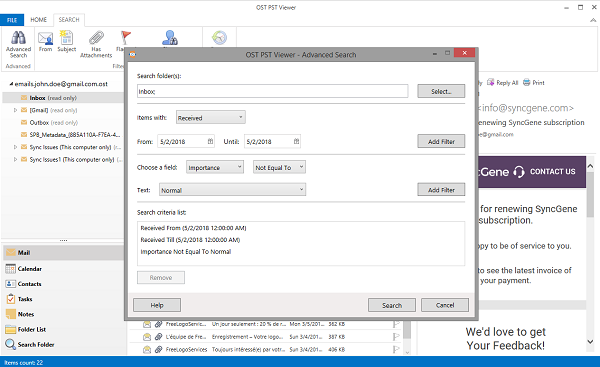600x367 pixels.
Task: Filter by Subject icon
Action: (x=67, y=41)
